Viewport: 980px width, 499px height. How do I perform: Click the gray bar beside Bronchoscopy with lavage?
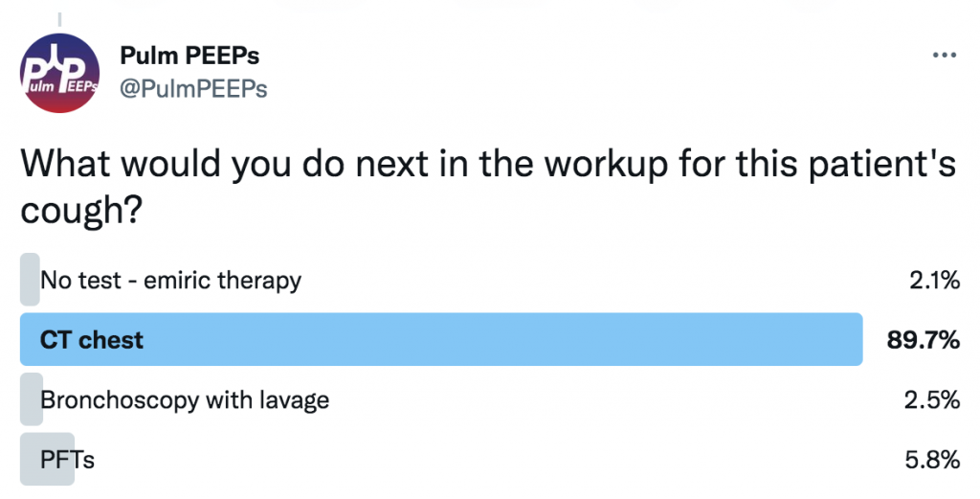click(32, 399)
